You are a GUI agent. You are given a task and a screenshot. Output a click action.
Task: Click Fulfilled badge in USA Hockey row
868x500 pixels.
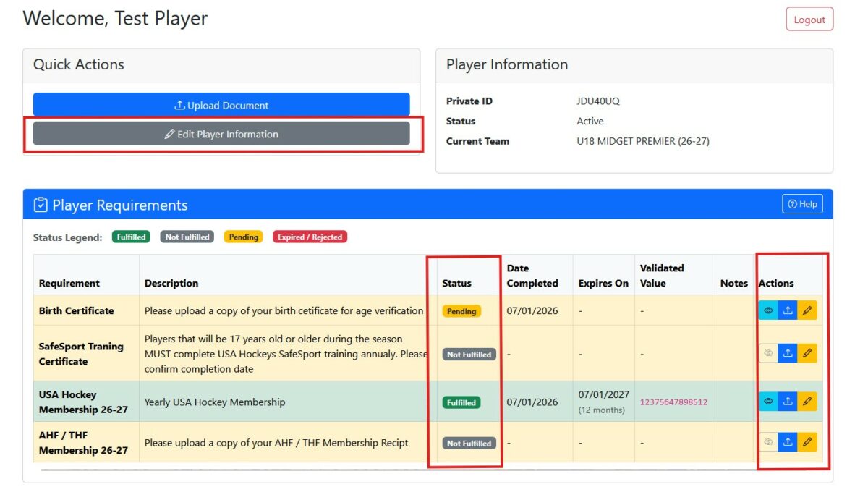pyautogui.click(x=461, y=402)
